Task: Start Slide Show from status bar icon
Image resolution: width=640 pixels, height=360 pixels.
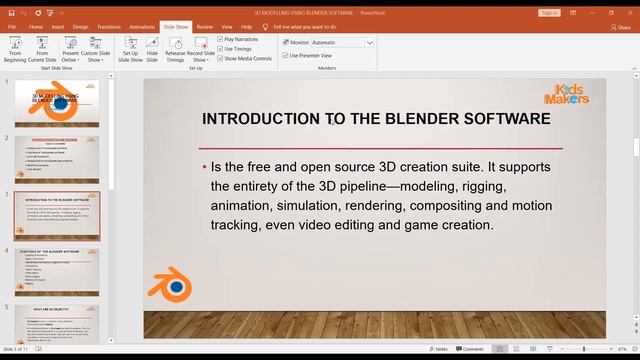Action: (550, 349)
